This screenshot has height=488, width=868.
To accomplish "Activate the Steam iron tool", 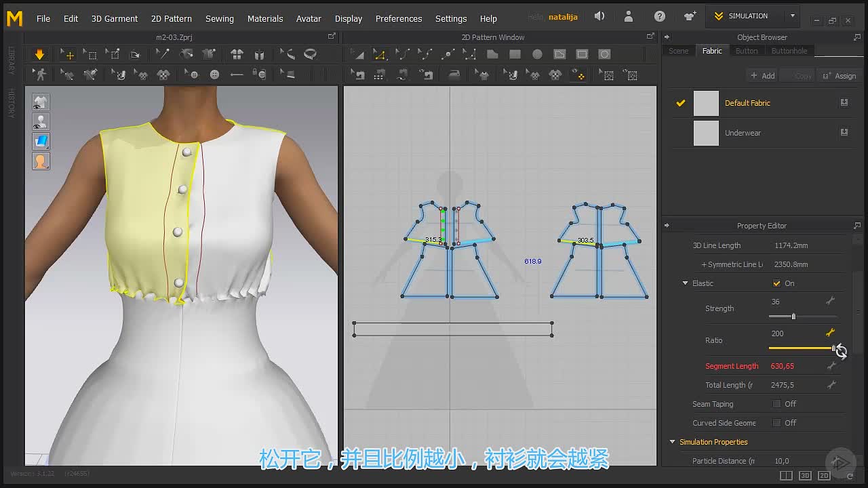I will 454,75.
